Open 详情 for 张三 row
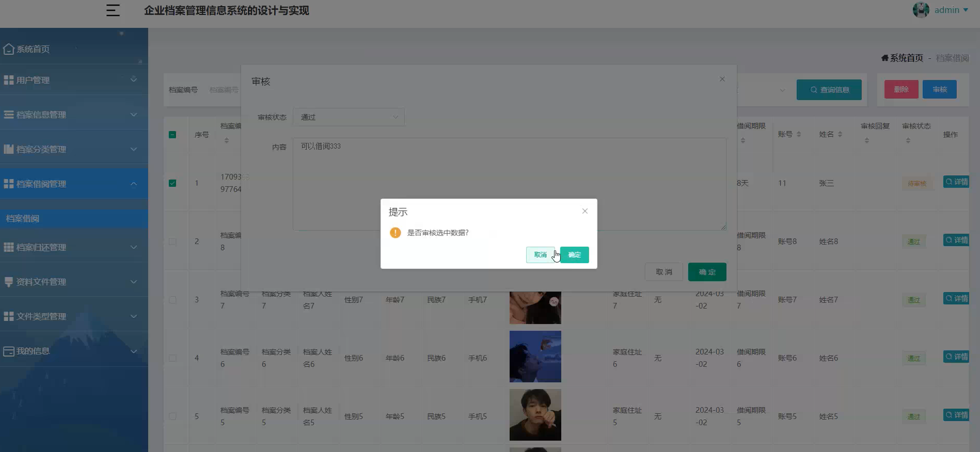Image resolution: width=980 pixels, height=452 pixels. 956,182
